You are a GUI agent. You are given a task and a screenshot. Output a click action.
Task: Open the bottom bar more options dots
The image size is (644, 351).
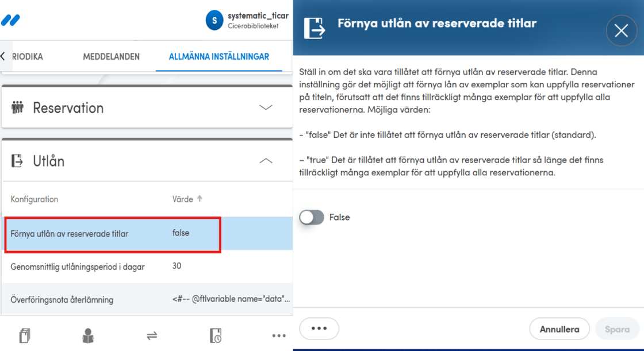click(279, 336)
